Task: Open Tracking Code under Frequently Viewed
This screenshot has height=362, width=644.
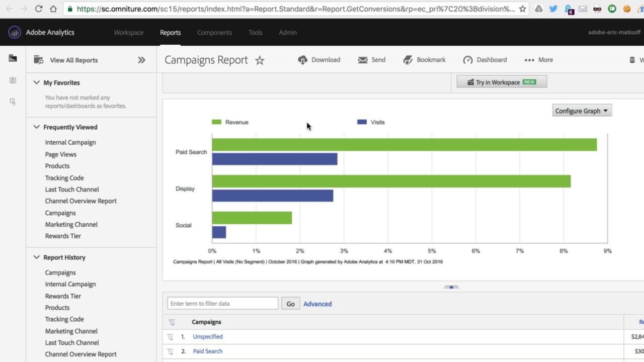Action: point(64,178)
